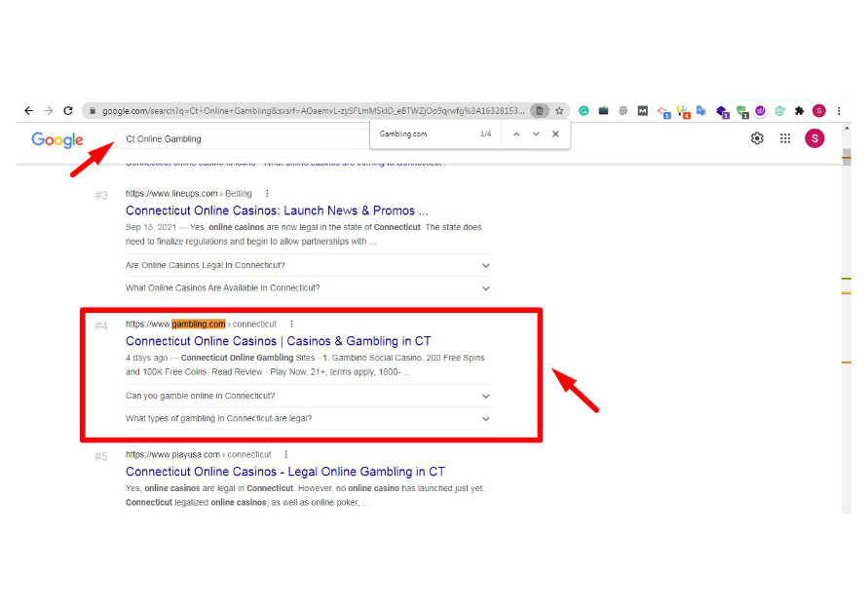The height and width of the screenshot is (613, 868).
Task: Open the Grammarly extension icon
Action: [x=584, y=111]
